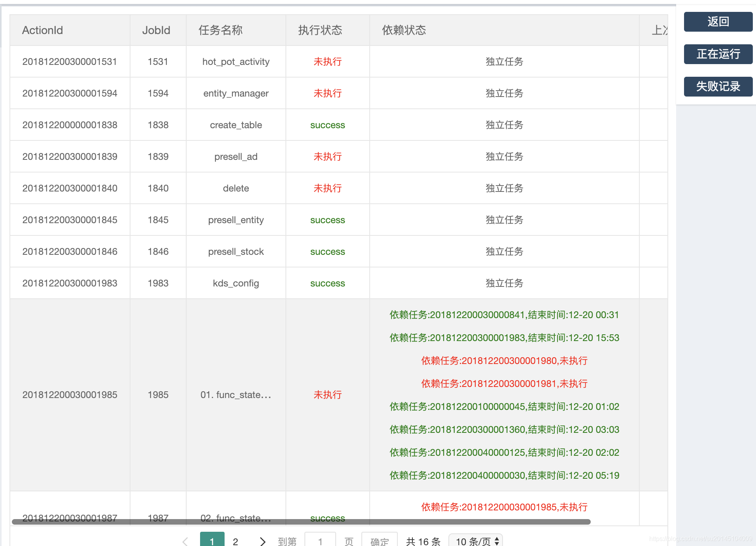
Task: Click 未执行 status of job 1985
Action: tap(328, 395)
